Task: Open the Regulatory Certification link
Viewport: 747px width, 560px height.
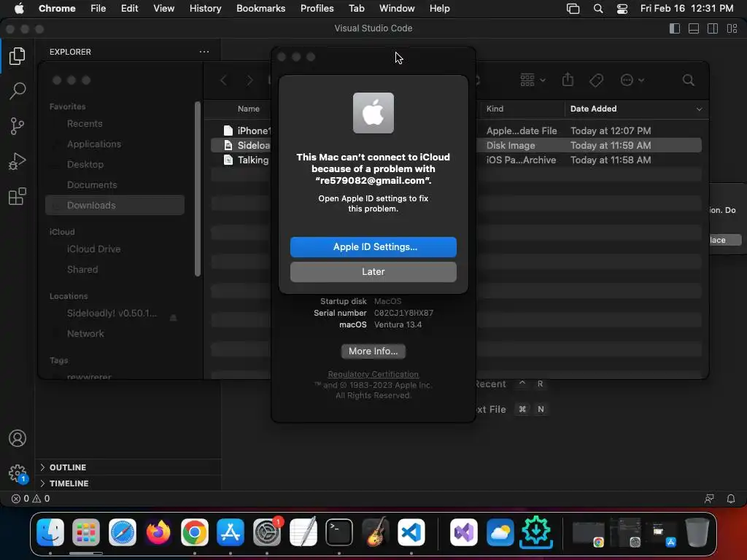Action: coord(373,374)
